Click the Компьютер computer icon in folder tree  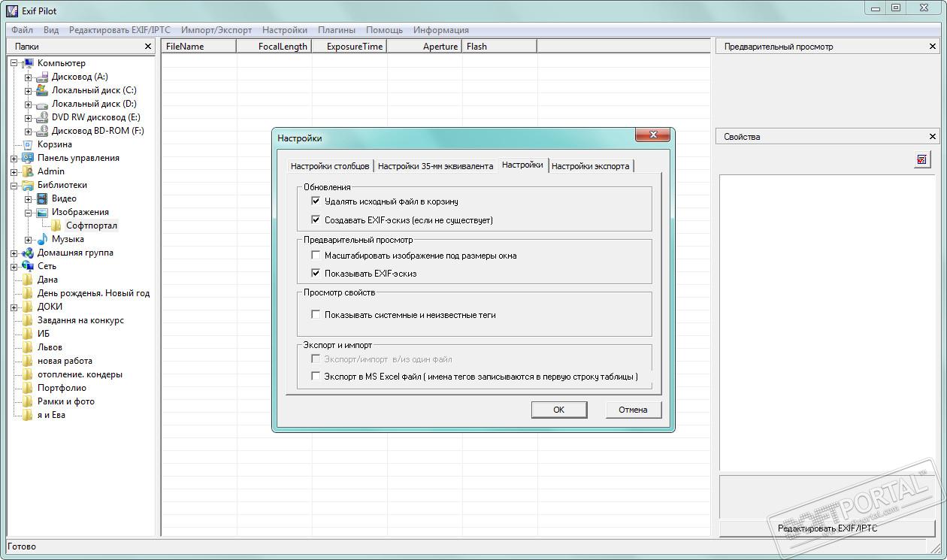(28, 63)
